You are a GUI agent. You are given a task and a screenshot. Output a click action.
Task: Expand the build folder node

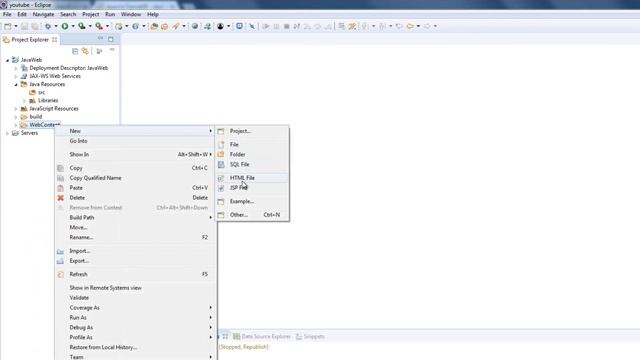(16, 117)
